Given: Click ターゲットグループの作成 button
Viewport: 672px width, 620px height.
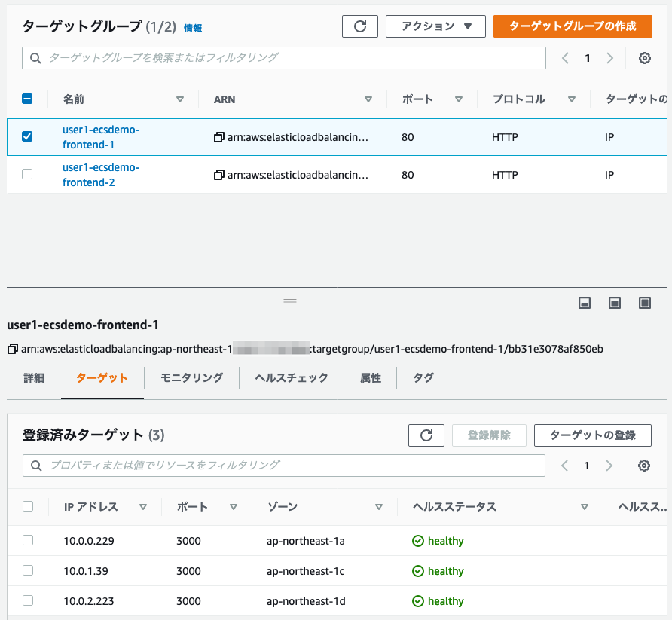Looking at the screenshot, I should [x=573, y=26].
